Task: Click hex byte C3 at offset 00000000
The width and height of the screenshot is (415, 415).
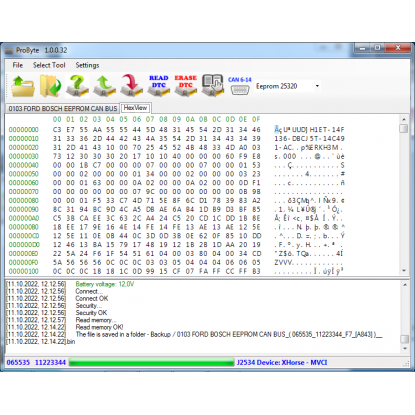Action: tap(57, 130)
